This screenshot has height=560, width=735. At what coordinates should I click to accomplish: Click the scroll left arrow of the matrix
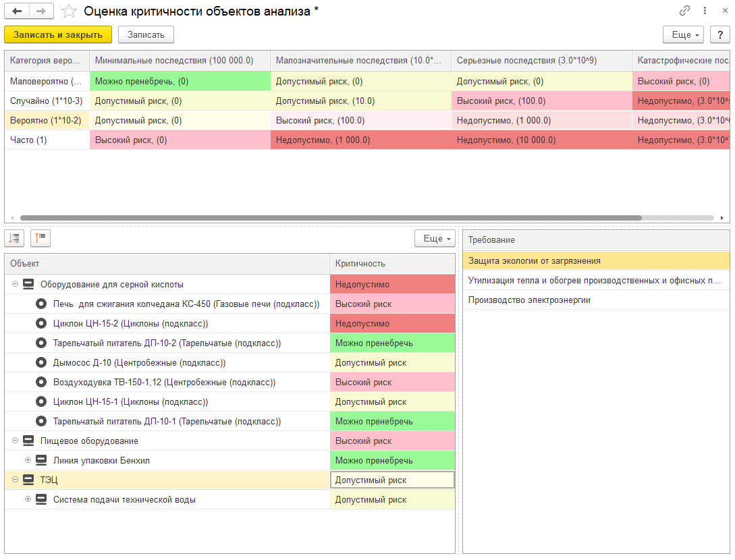point(12,218)
